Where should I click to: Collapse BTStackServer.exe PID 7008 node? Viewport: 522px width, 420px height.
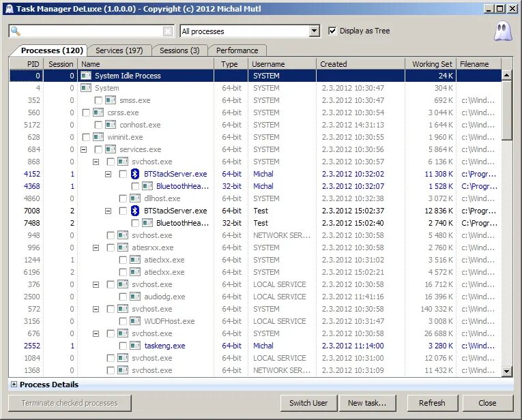(x=108, y=211)
